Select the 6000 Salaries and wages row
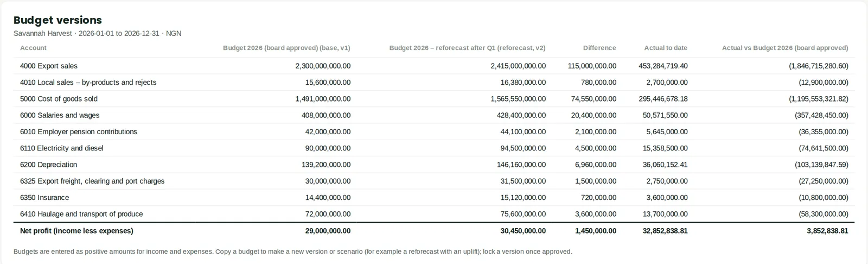The width and height of the screenshot is (868, 264). (x=434, y=115)
